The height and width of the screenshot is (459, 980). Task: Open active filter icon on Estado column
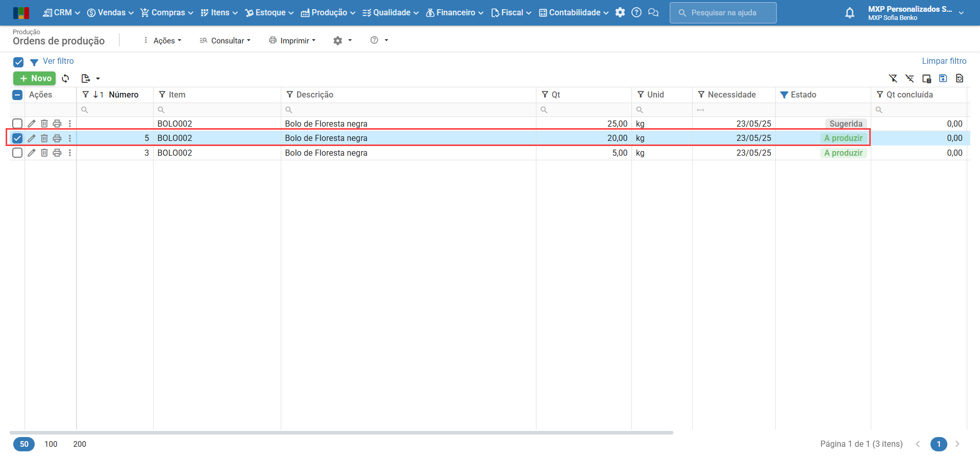[x=785, y=94]
